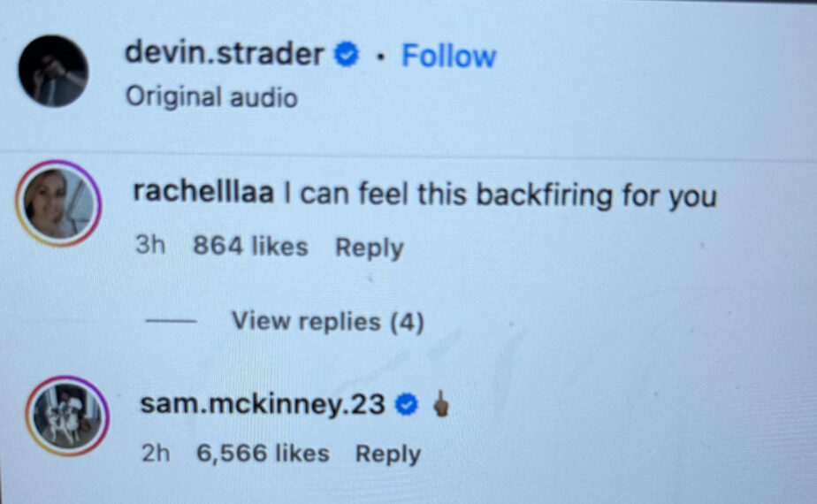Image resolution: width=817 pixels, height=504 pixels.
Task: Reply to sam.mckinney.23's comment
Action: (388, 454)
